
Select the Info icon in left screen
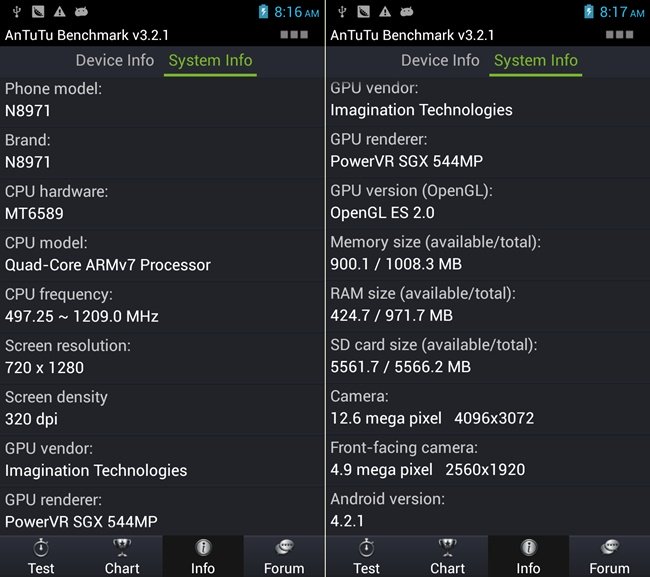point(203,547)
